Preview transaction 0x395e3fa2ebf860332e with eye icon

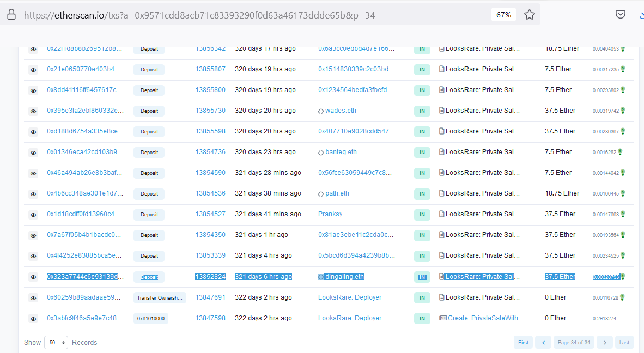tap(33, 111)
